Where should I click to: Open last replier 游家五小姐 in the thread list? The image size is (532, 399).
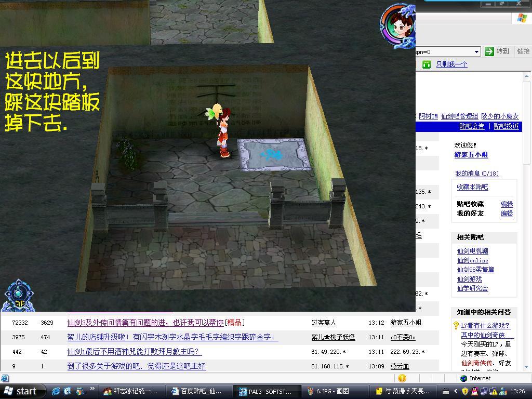pyautogui.click(x=406, y=323)
